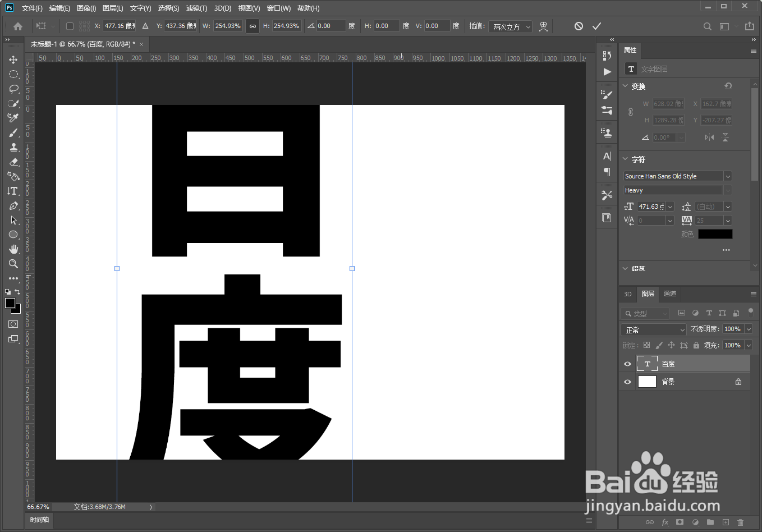Click the text color 颜色 swatch

tap(715, 234)
